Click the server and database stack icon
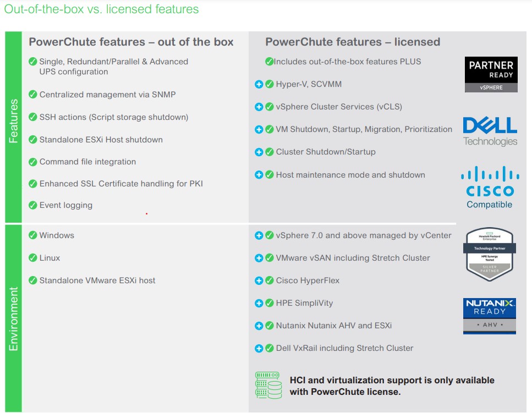Viewport: 532px width, 413px height. [x=268, y=385]
